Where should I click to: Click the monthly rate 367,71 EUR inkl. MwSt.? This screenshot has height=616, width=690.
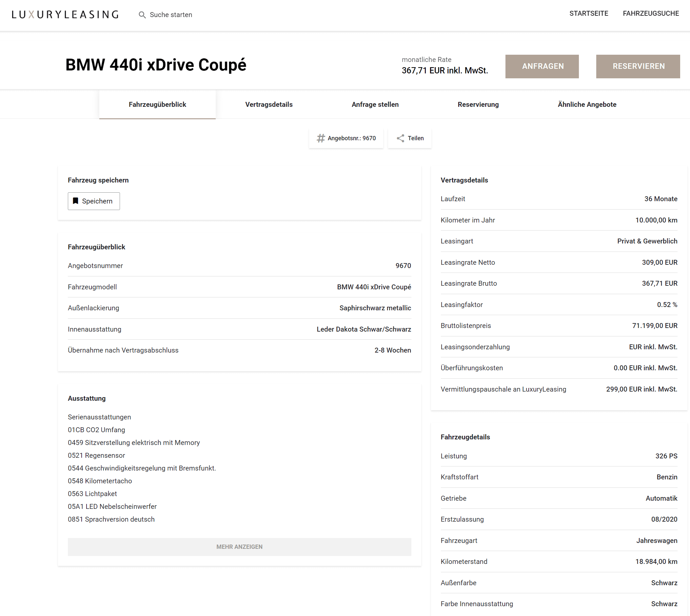pos(444,71)
